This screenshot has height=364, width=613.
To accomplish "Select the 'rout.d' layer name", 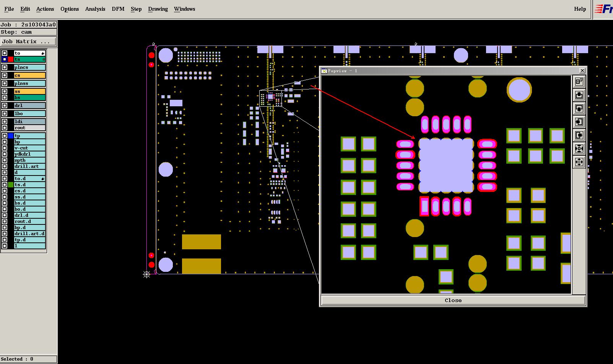I will pyautogui.click(x=30, y=221).
